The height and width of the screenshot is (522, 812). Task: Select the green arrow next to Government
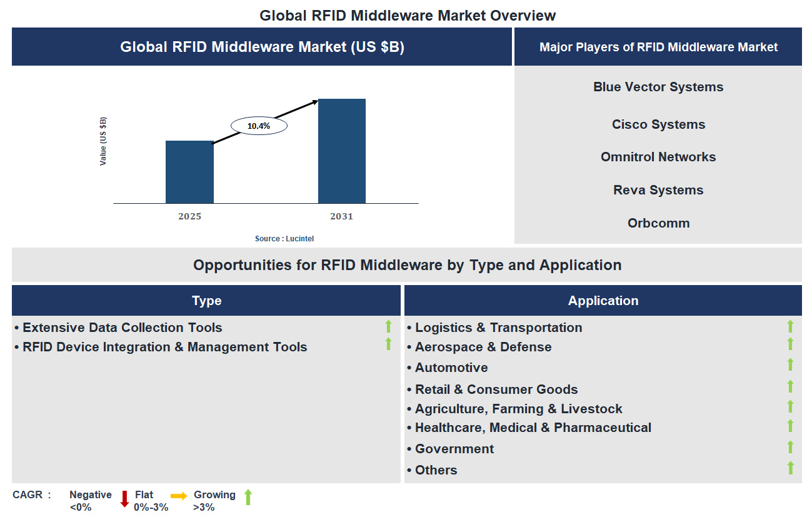click(791, 447)
